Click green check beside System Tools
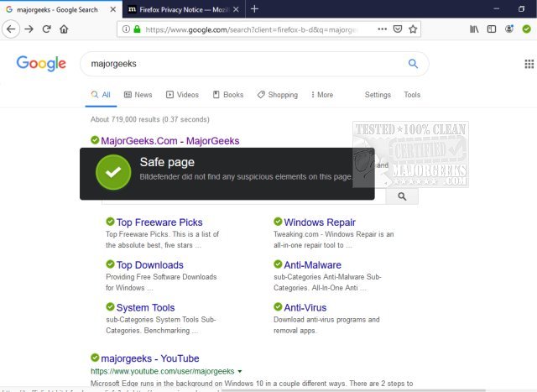Screen dimensions: 537x392 coord(110,306)
